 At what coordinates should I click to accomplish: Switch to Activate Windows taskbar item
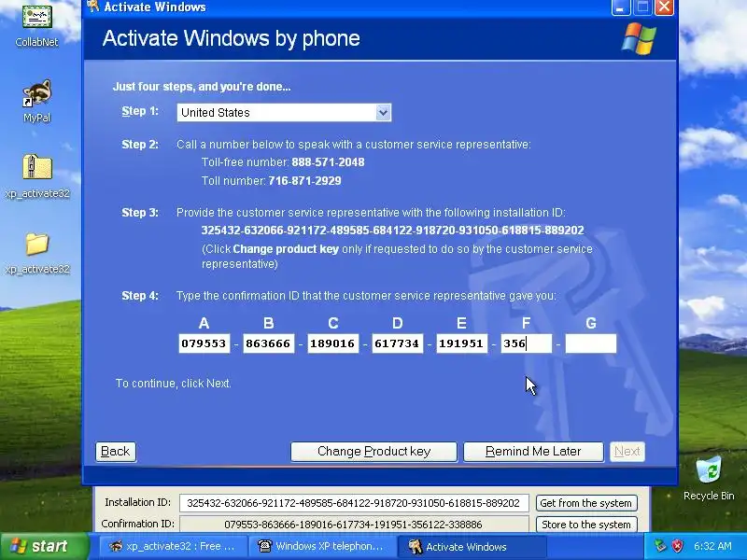(472, 546)
